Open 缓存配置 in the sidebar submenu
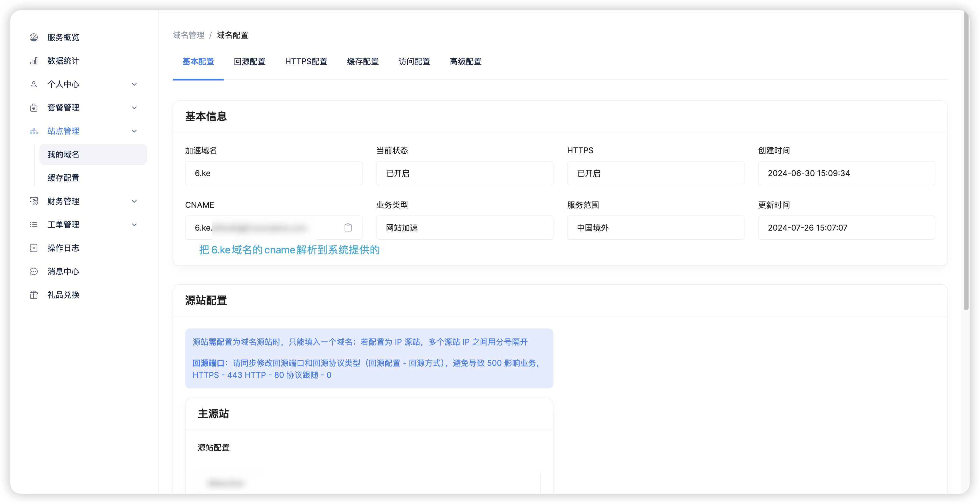980x504 pixels. tap(63, 178)
